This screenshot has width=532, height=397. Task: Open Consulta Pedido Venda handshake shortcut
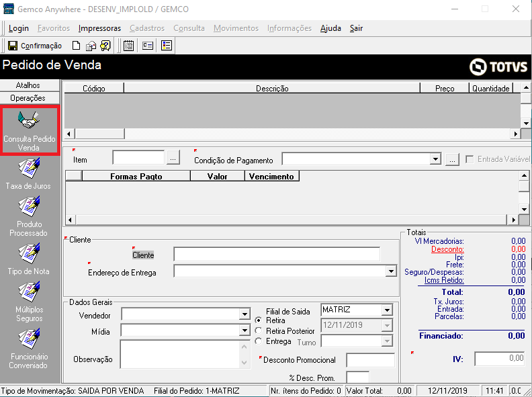tap(29, 130)
